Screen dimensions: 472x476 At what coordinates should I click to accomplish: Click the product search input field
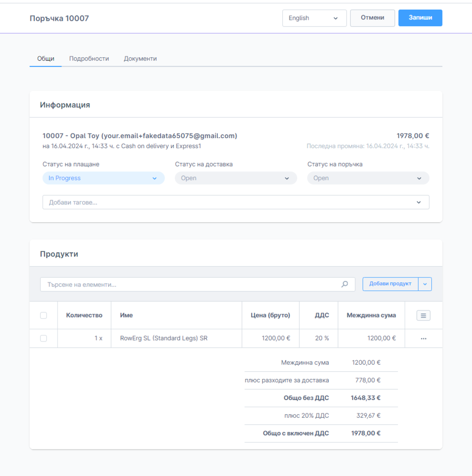coord(191,285)
